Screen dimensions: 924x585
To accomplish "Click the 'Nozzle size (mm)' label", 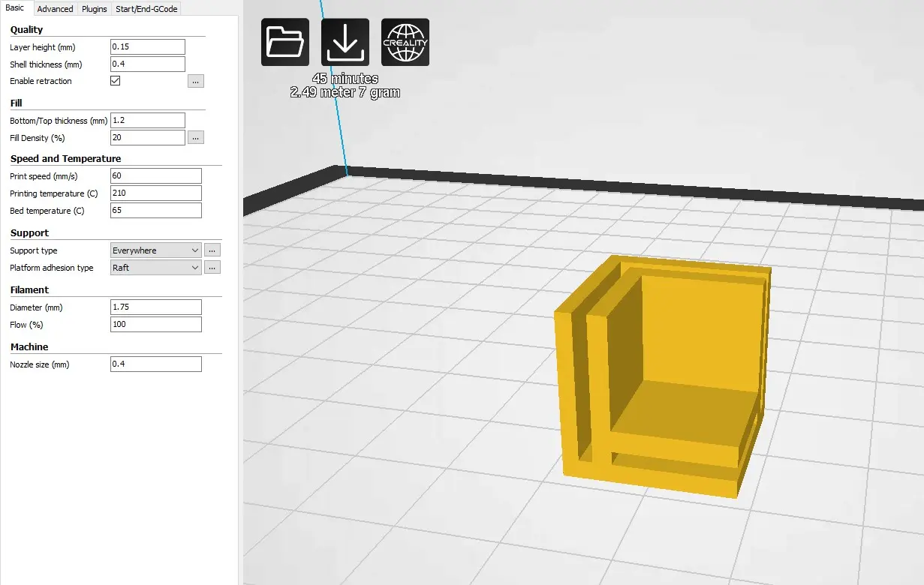I will [40, 364].
